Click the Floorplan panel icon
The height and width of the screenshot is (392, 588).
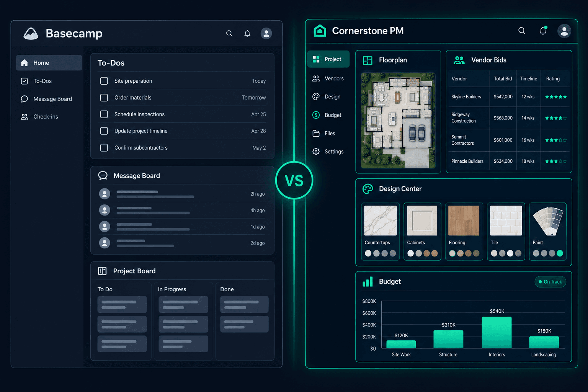click(367, 60)
